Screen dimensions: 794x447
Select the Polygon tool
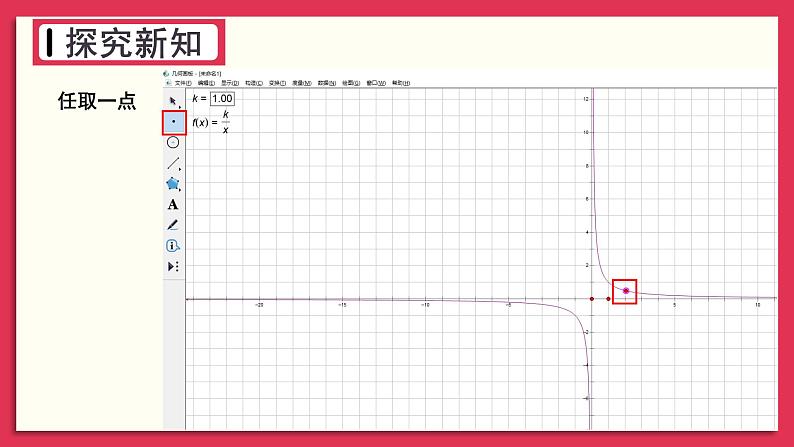pos(173,184)
